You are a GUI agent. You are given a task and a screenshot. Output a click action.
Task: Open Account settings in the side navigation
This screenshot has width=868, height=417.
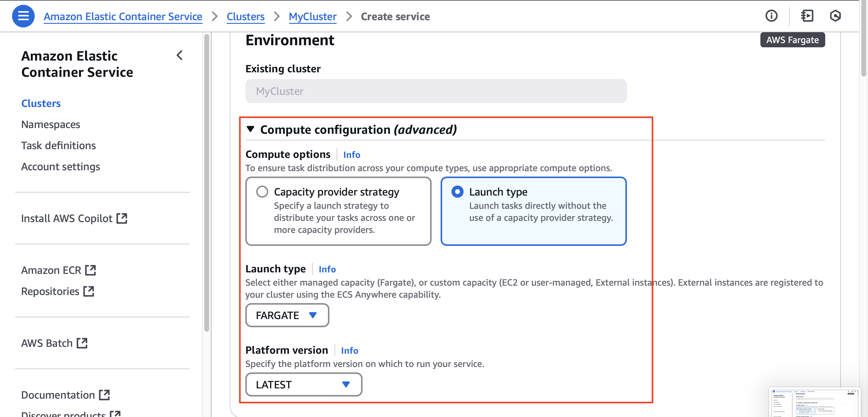[x=61, y=166]
